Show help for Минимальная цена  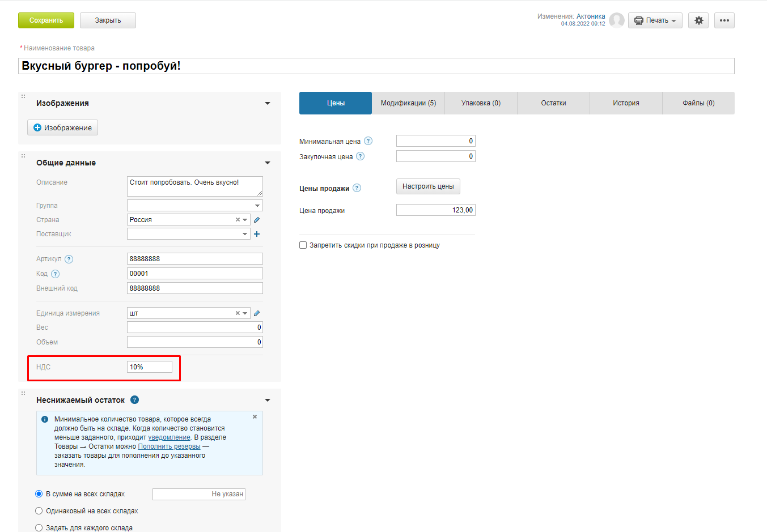click(x=368, y=141)
